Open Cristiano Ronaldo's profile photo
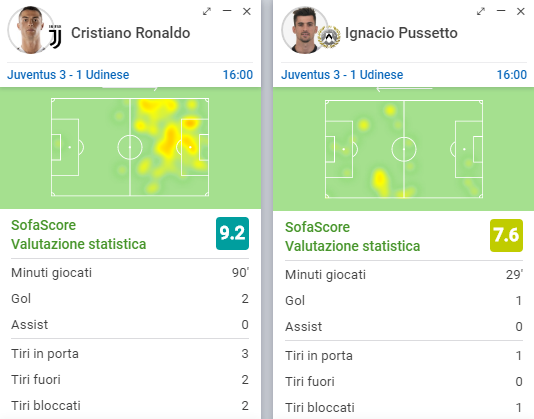Viewport: 534px width, 419px height. coord(30,30)
